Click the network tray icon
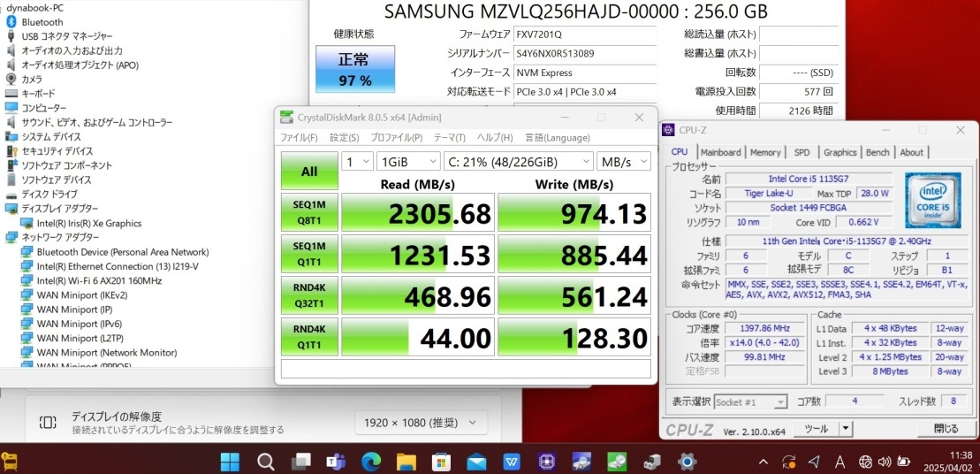The height and width of the screenshot is (474, 980). point(865,463)
